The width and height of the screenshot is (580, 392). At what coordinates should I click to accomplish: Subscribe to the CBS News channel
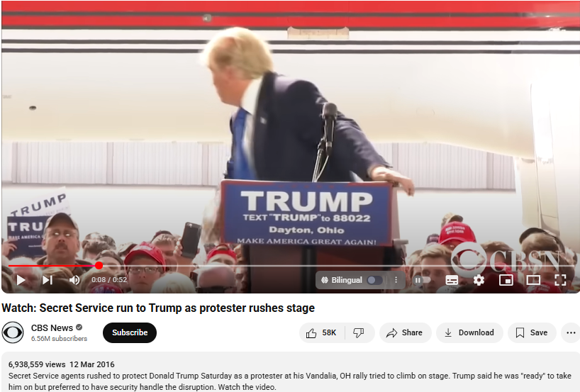(x=130, y=333)
